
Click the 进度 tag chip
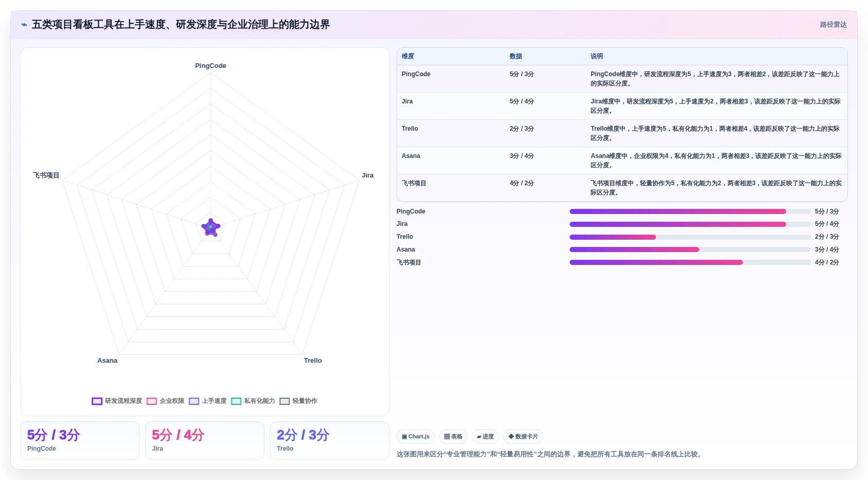485,437
